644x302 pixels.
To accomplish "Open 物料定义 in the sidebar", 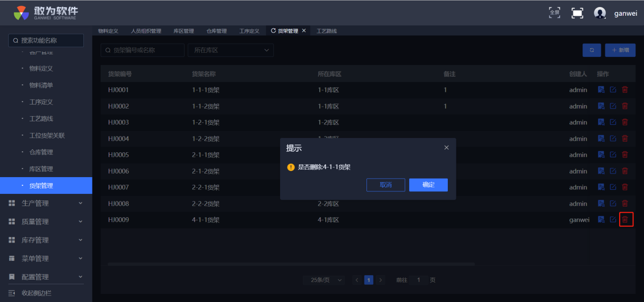I will pyautogui.click(x=41, y=69).
